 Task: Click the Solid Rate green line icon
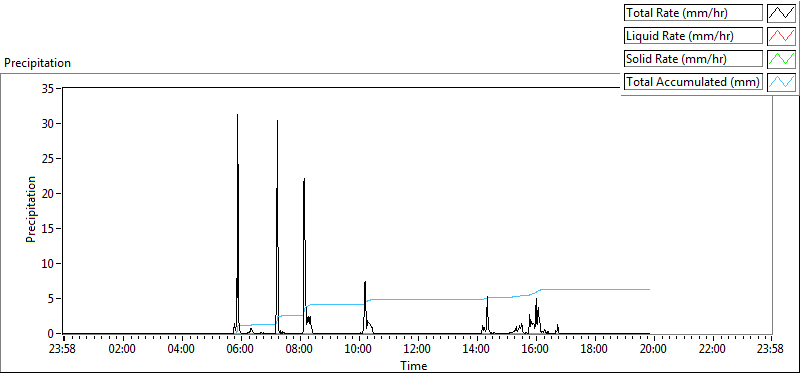coord(782,59)
